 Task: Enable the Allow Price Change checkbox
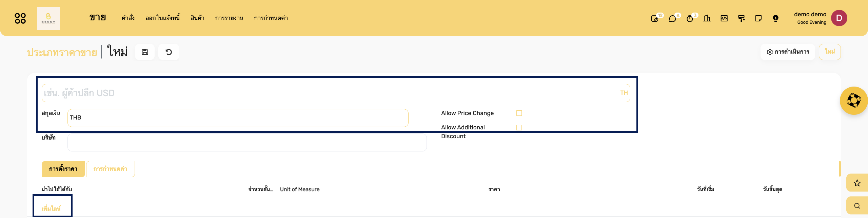click(519, 113)
